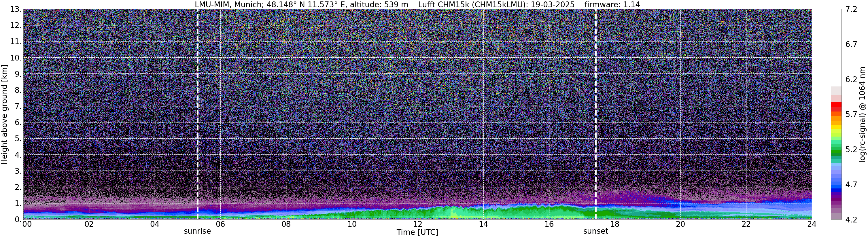
Task: Click the 'sunset' label below the time axis
Action: pyautogui.click(x=595, y=231)
